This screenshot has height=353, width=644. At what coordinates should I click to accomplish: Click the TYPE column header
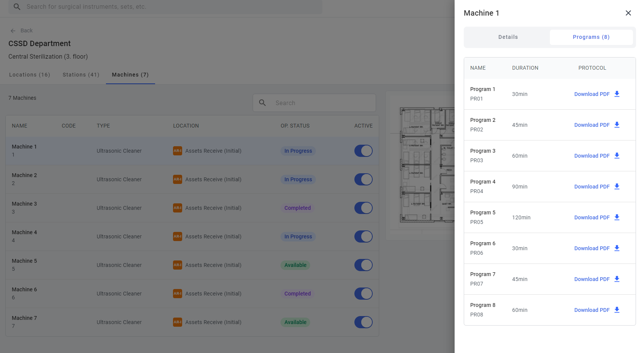pyautogui.click(x=103, y=126)
